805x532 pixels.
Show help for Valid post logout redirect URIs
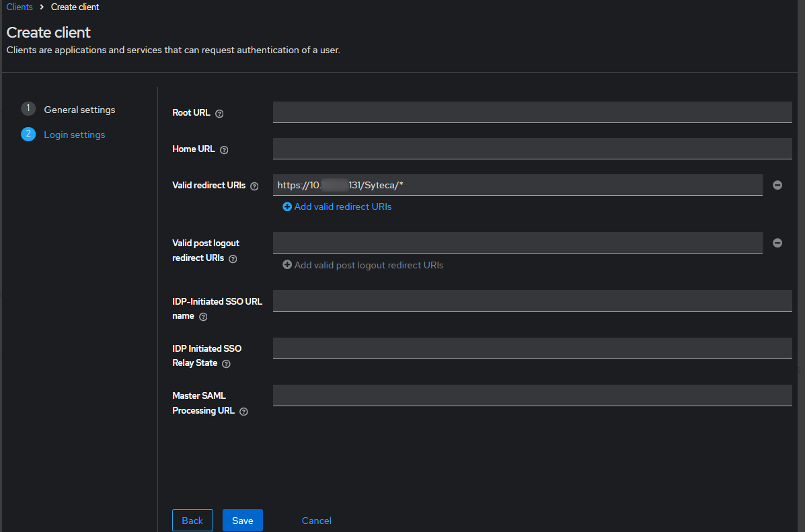point(233,259)
